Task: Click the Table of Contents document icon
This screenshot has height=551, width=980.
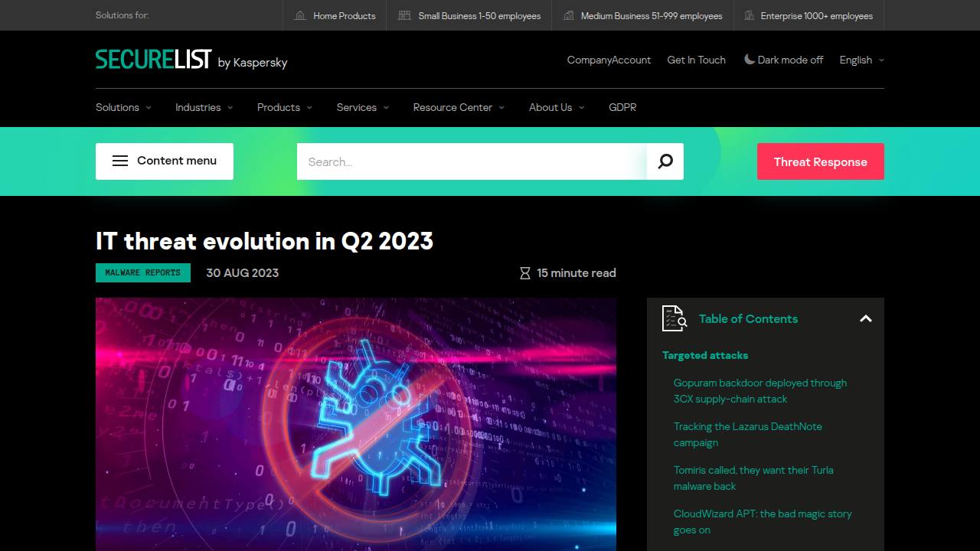Action: tap(675, 318)
